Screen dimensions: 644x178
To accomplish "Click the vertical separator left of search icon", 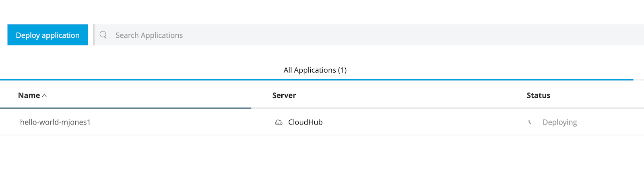I will click(94, 35).
